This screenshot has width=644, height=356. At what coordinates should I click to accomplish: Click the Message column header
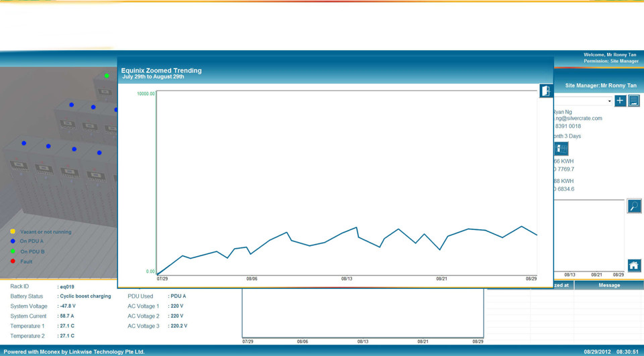click(608, 285)
